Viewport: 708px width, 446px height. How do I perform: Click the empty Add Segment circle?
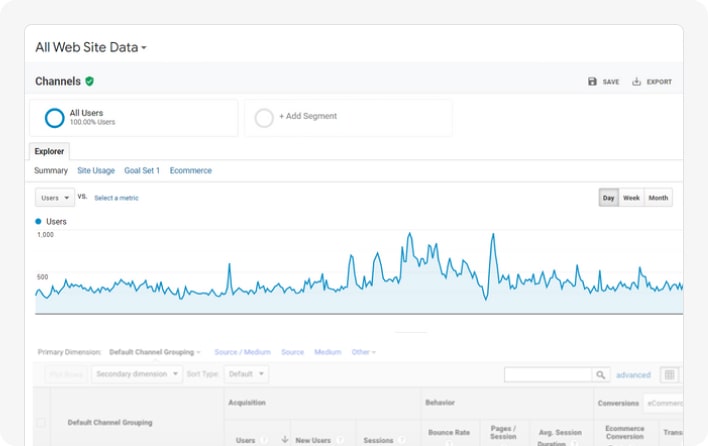pyautogui.click(x=264, y=118)
